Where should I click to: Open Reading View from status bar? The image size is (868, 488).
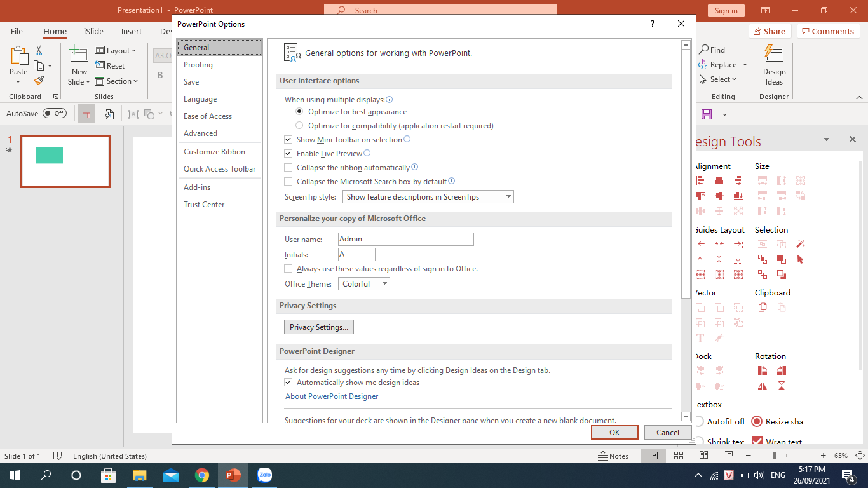click(703, 456)
